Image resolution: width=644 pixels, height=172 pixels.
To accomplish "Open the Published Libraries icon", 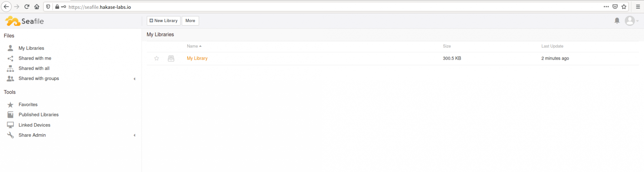I will (11, 115).
